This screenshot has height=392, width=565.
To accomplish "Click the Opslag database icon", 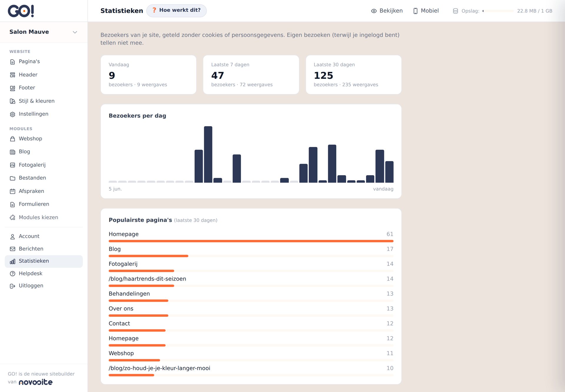I will 455,11.
